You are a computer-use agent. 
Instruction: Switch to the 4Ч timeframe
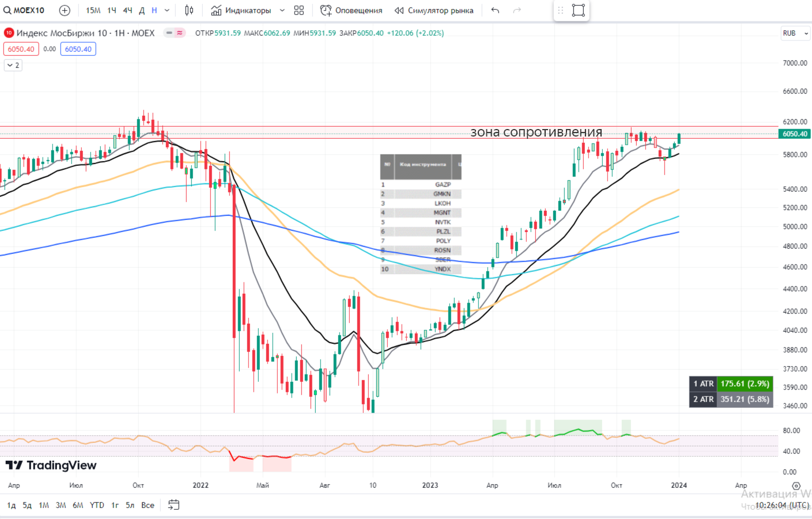pos(127,10)
